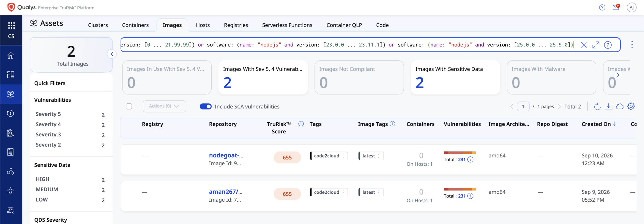Sort by the Created On column
644x224 pixels.
(599, 124)
